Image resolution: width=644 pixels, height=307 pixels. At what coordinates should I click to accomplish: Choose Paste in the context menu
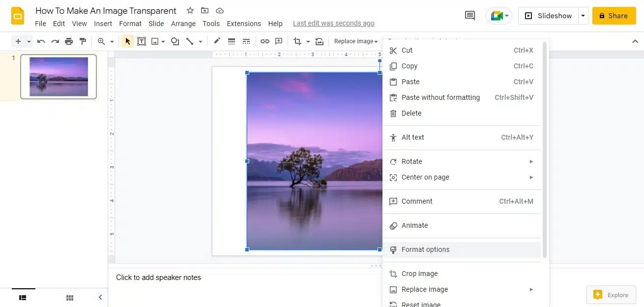click(462, 82)
